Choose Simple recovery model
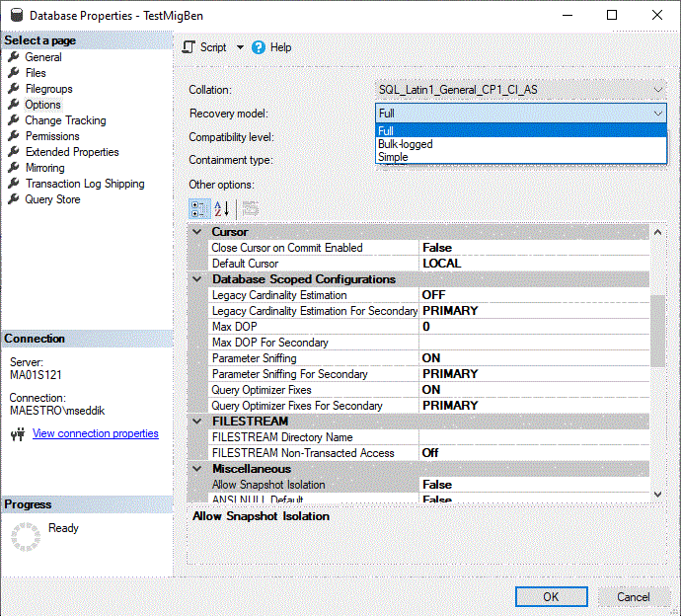The height and width of the screenshot is (616, 681). pos(521,157)
